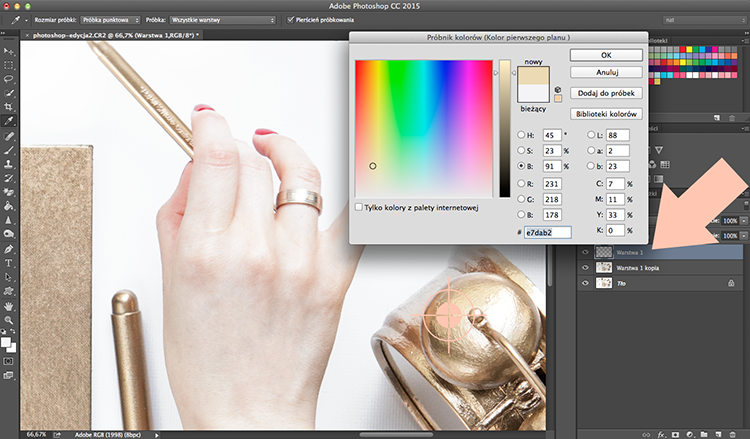Open Próbka Wszystkie warstwy dropdown
This screenshot has width=750, height=439.
[x=223, y=20]
